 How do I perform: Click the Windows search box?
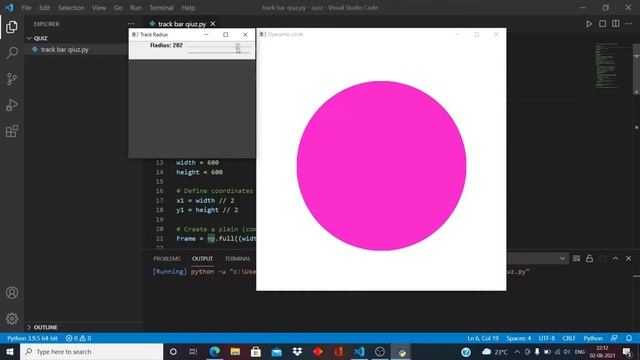click(91, 351)
